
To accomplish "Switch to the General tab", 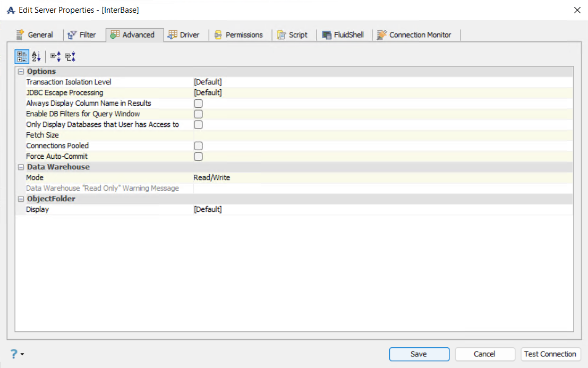I will point(35,35).
